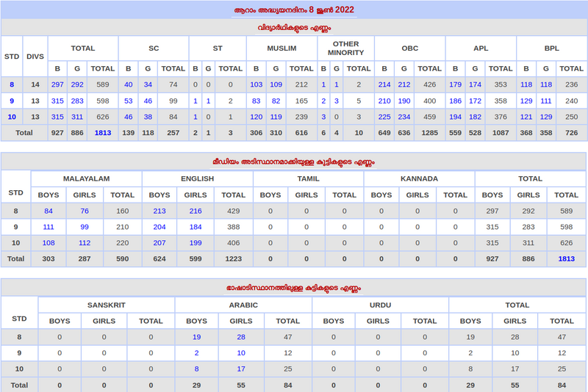
Task: Open grand total 1813 in student count table
Action: tap(103, 133)
